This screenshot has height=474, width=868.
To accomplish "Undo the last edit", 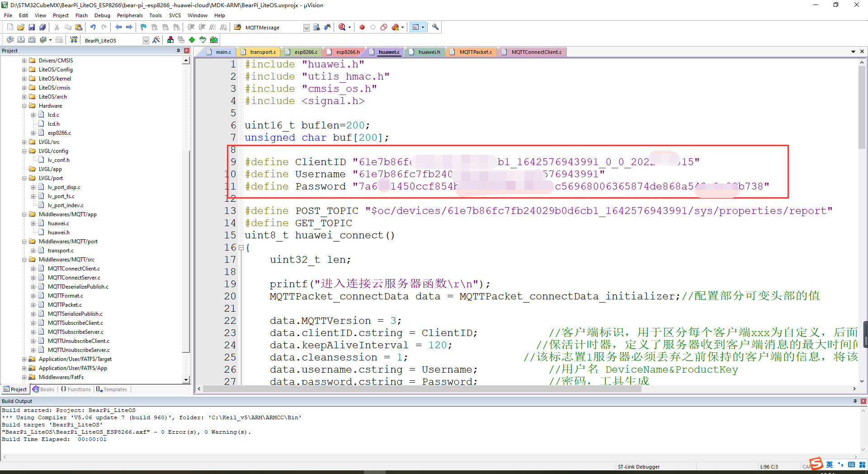I will point(93,27).
